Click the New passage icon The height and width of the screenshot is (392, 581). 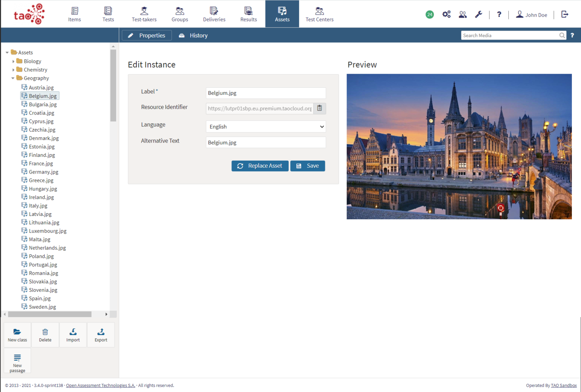point(17,360)
